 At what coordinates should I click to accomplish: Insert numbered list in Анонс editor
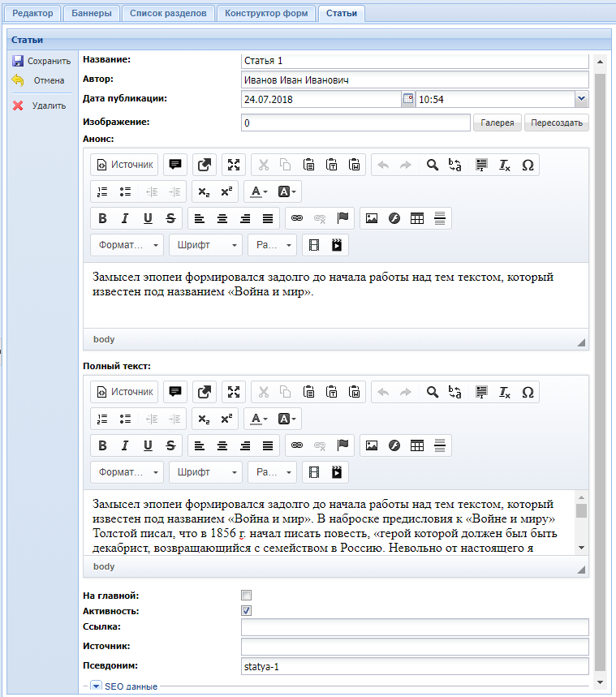[x=102, y=191]
